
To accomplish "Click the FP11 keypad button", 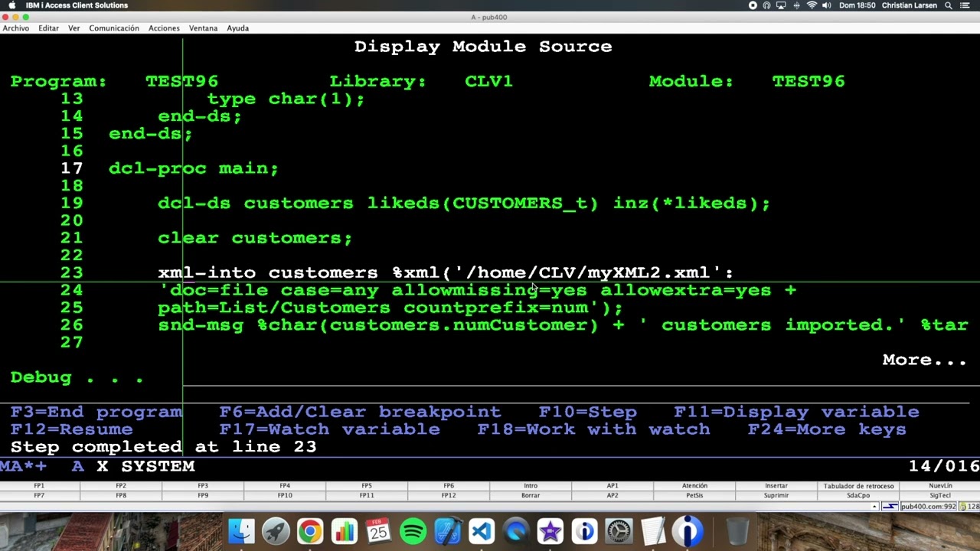I will point(367,495).
